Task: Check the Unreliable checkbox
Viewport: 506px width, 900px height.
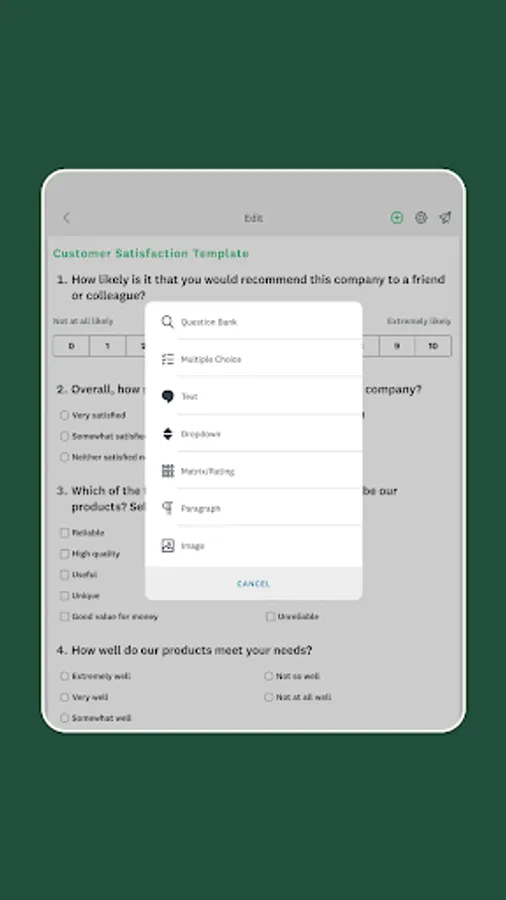Action: click(x=270, y=616)
